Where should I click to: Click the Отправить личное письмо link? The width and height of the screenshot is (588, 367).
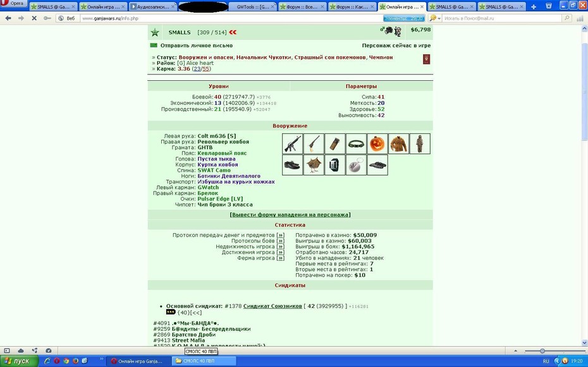pos(197,45)
